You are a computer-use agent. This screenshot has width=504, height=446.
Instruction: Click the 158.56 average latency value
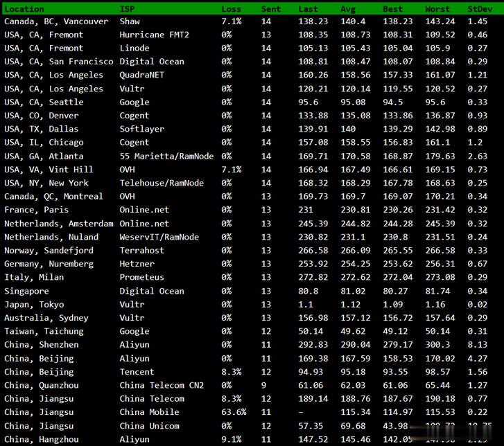[355, 75]
